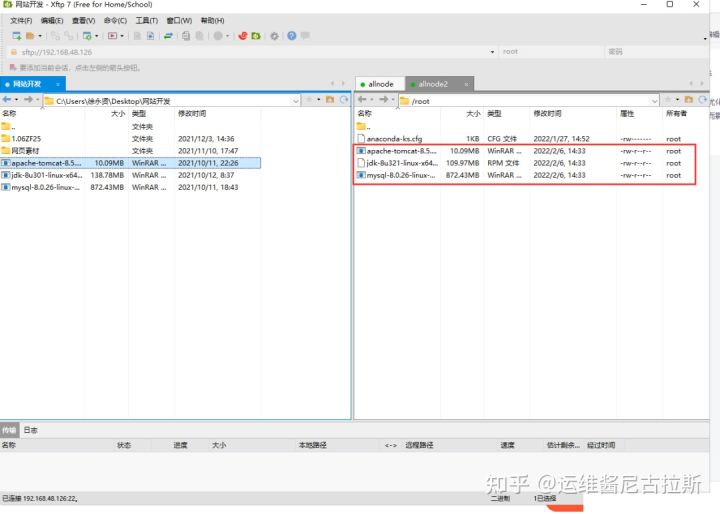720x514 pixels.
Task: Expand the remote /root path dropdown
Action: (x=654, y=100)
